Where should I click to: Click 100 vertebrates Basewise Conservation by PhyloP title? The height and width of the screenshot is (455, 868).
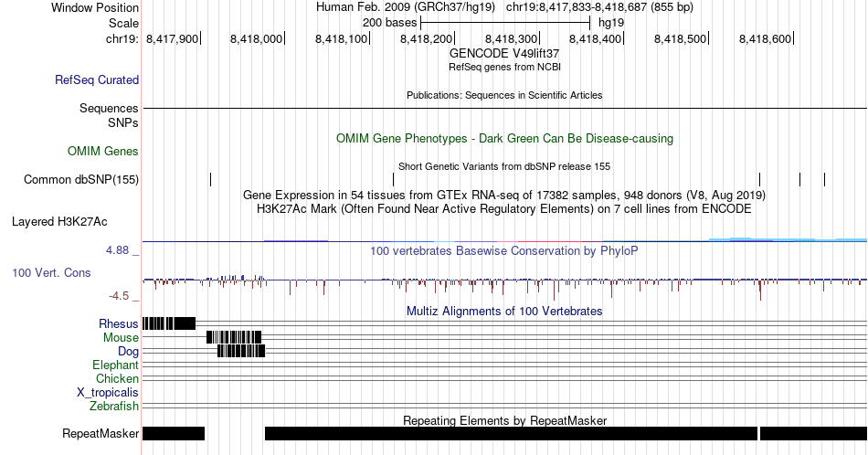coord(504,250)
